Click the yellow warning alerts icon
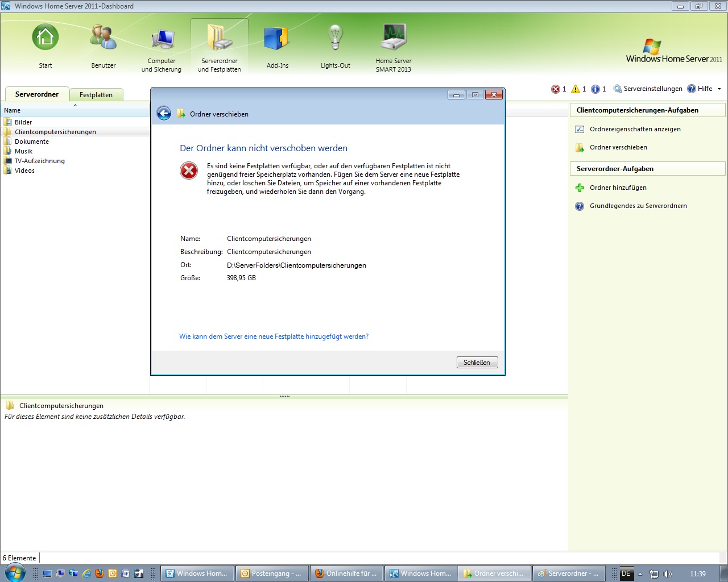 pos(576,89)
